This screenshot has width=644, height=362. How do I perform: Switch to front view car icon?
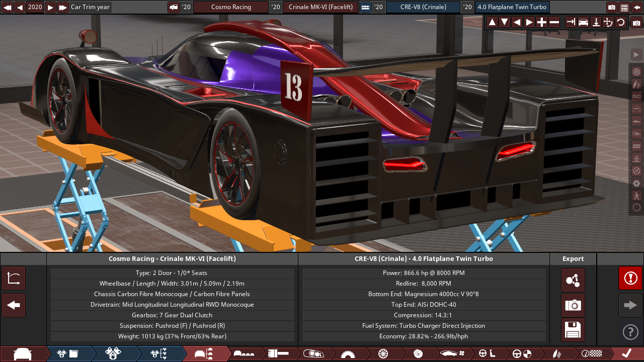[583, 22]
